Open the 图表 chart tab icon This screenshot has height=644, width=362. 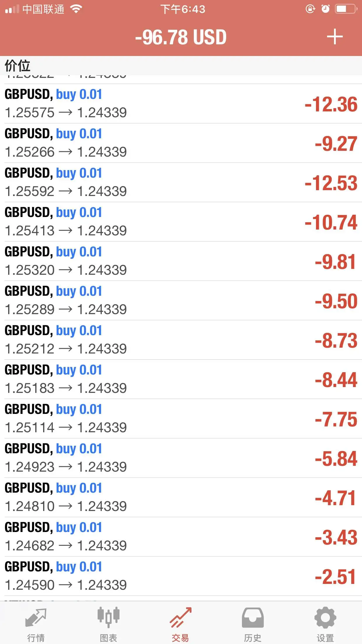pos(108,617)
